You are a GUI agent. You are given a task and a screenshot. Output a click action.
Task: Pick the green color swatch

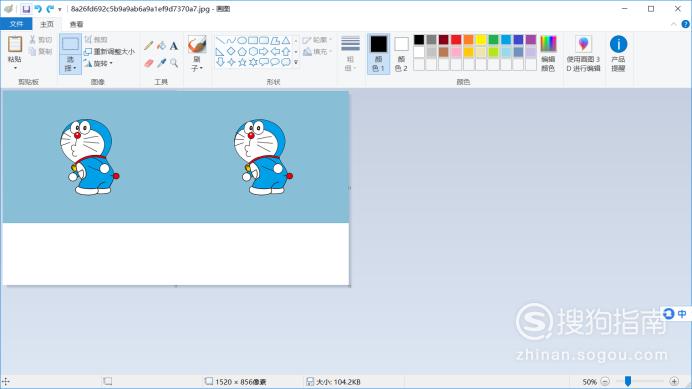point(493,40)
